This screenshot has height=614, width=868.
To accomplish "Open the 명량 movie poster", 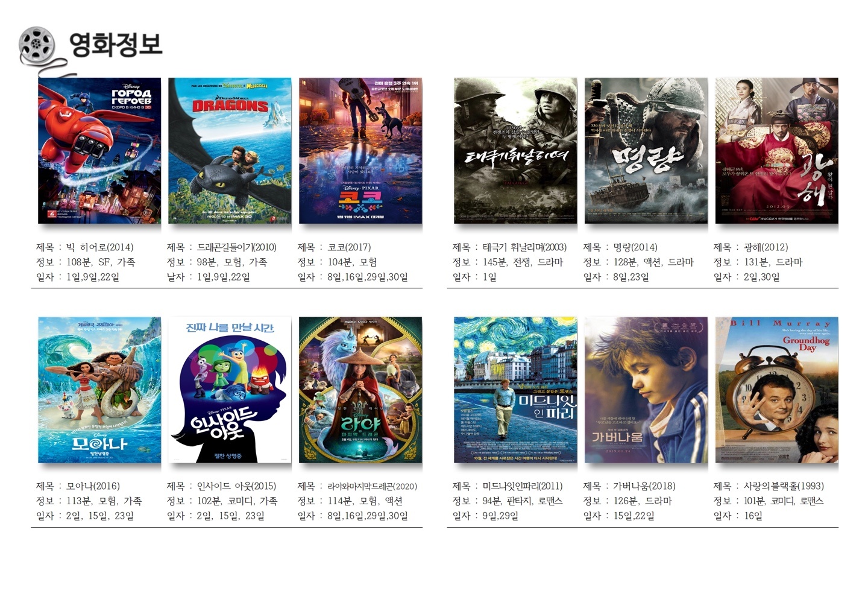I will (x=646, y=151).
